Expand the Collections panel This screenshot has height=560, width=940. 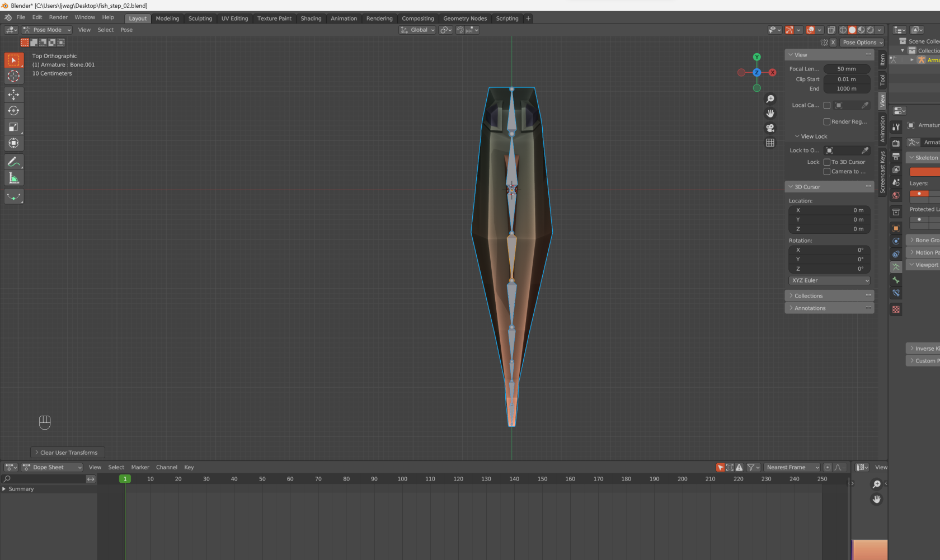tap(829, 296)
